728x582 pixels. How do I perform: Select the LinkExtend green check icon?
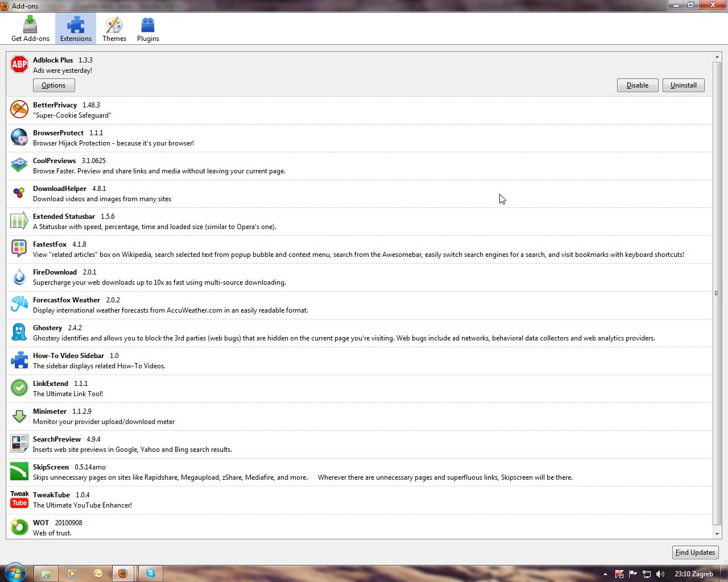(19, 388)
